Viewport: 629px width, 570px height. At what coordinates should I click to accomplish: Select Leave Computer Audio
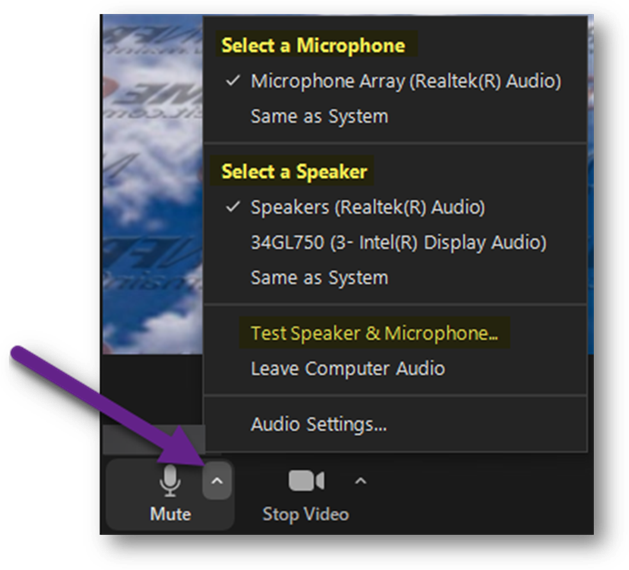click(x=348, y=369)
